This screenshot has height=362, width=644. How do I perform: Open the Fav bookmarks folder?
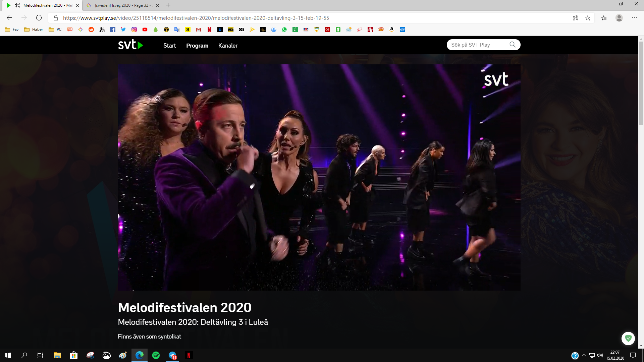pyautogui.click(x=12, y=29)
